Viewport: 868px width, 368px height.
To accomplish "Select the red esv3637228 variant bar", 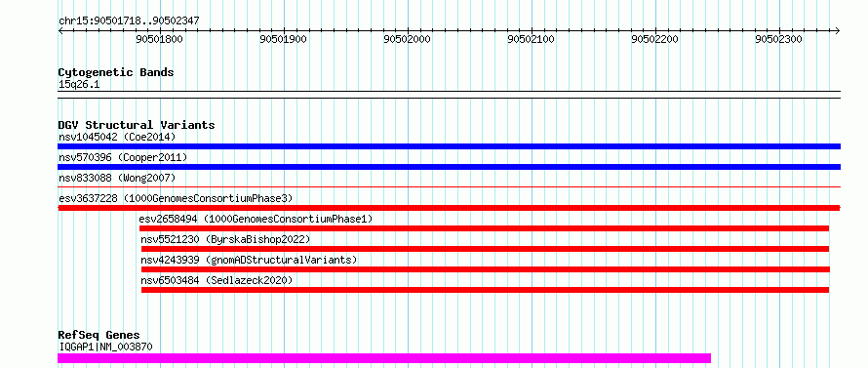I will coord(449,208).
